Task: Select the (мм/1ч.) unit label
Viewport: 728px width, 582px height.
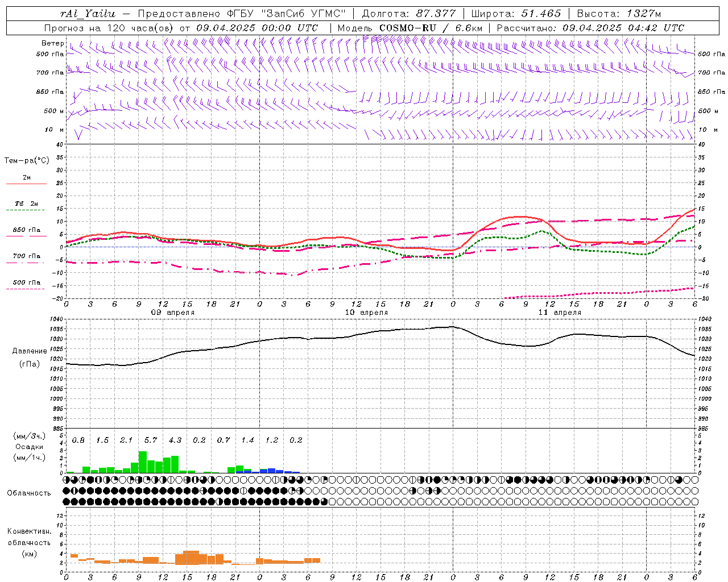Action: 30,458
